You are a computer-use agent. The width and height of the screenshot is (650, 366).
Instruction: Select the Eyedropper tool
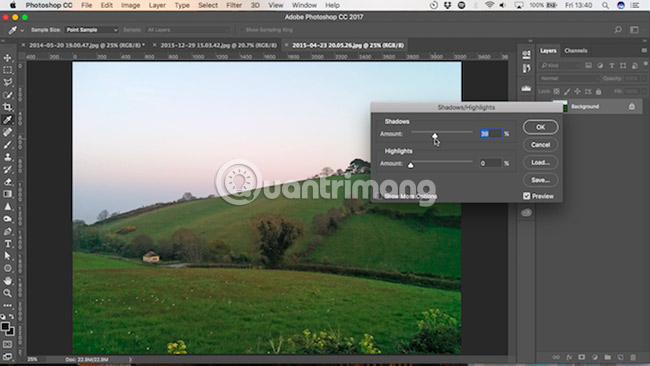pos(7,120)
